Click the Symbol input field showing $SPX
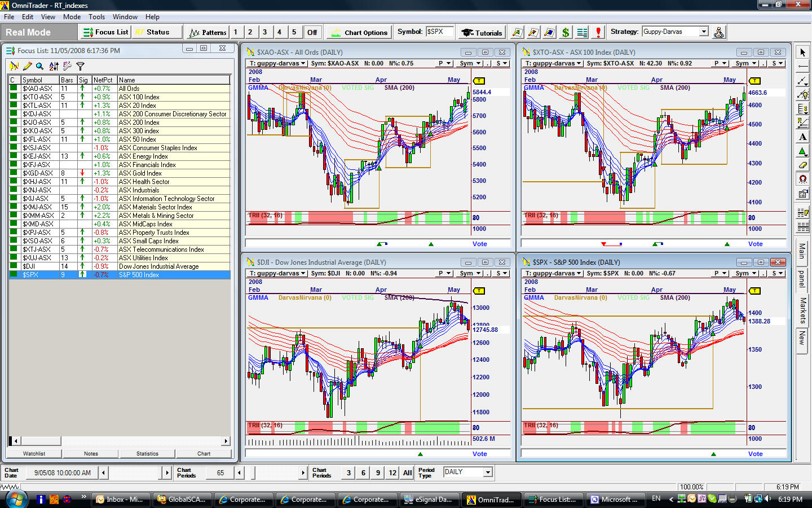Screen dimensions: 812x508 pyautogui.click(x=439, y=32)
